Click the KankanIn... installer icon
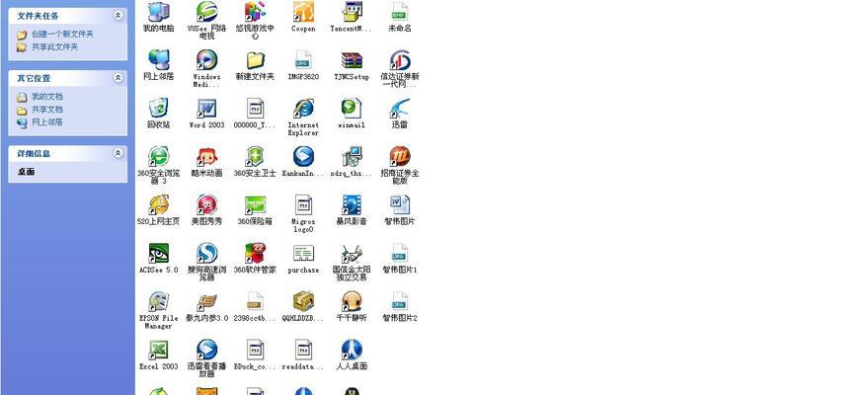 303,157
